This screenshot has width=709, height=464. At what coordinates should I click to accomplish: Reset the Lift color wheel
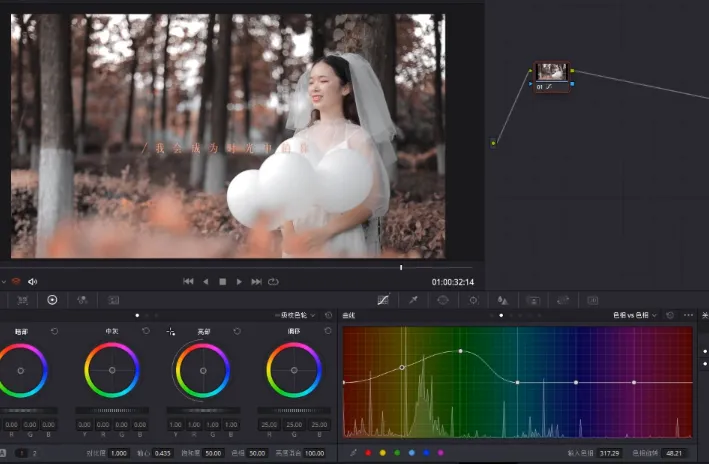click(54, 331)
